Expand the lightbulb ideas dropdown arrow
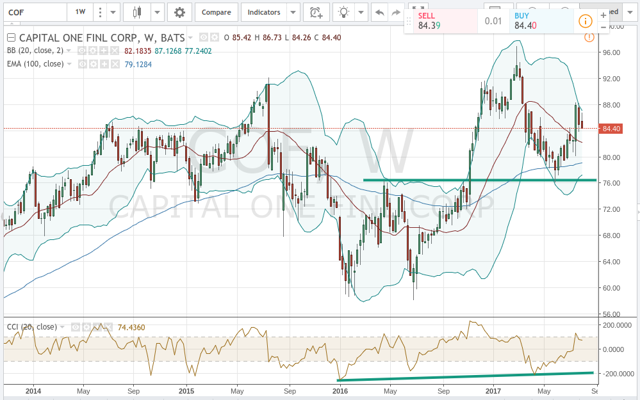 (361, 12)
